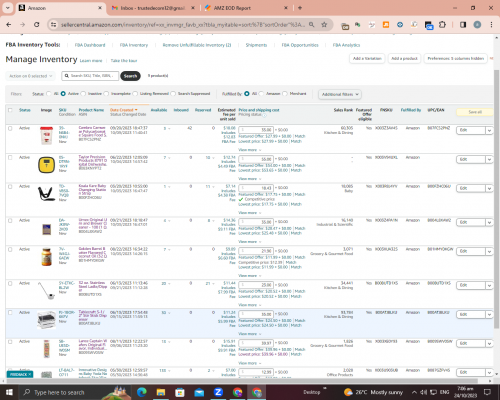The image size is (500, 400).
Task: Open the notifications icon in the system tray
Action: [487, 392]
